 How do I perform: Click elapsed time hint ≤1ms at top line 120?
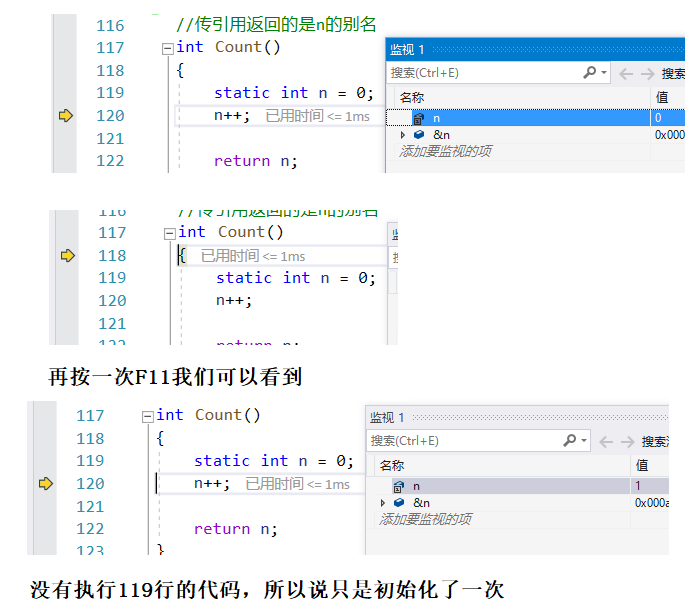(x=317, y=116)
